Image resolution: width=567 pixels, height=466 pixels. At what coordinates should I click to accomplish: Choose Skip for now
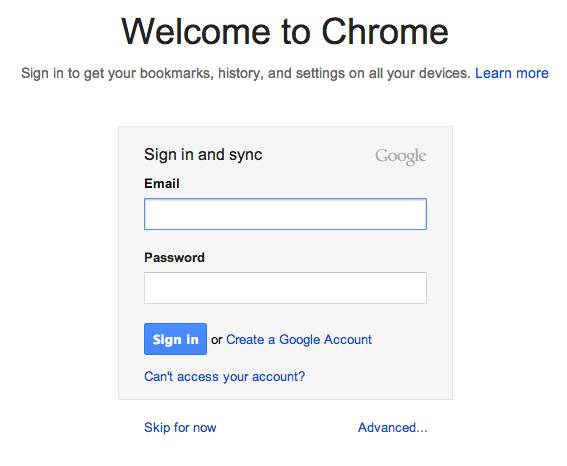point(180,427)
